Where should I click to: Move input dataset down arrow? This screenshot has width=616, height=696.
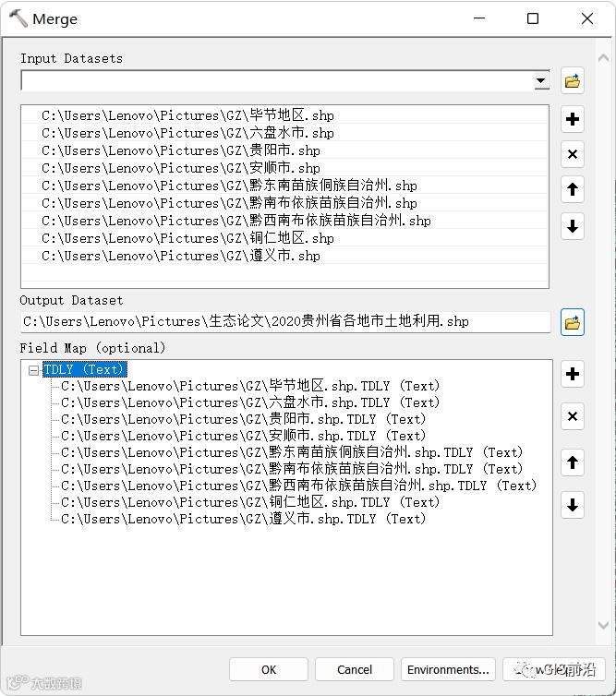[x=572, y=226]
